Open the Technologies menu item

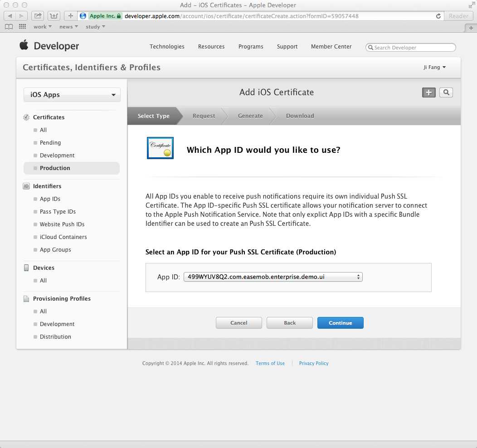[x=167, y=47]
